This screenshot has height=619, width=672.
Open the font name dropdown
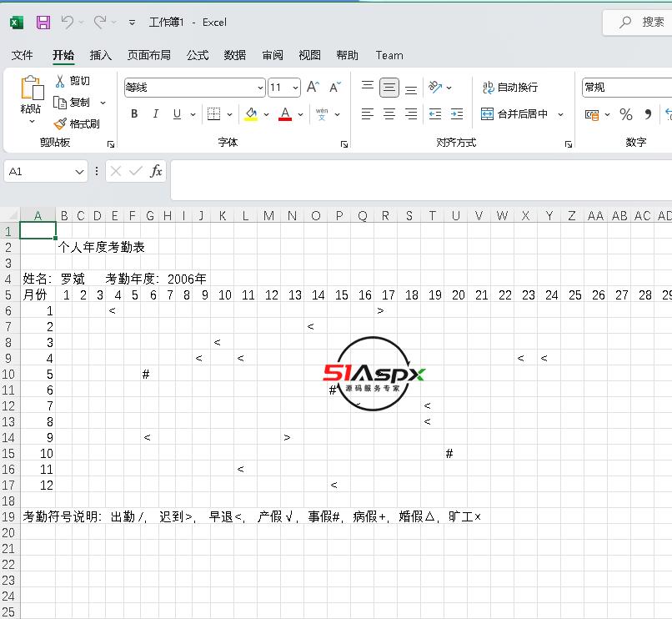pyautogui.click(x=260, y=88)
